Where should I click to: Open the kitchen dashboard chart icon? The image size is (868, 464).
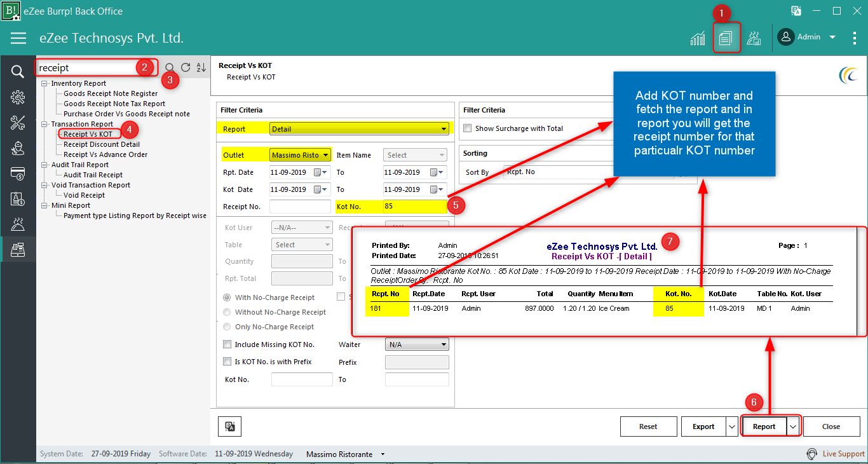pyautogui.click(x=754, y=38)
